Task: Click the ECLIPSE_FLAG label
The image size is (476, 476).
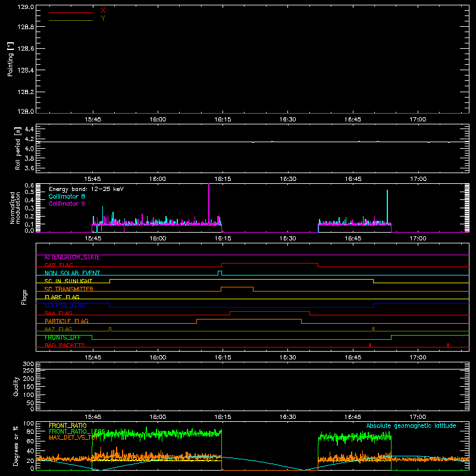Action: coord(65,305)
